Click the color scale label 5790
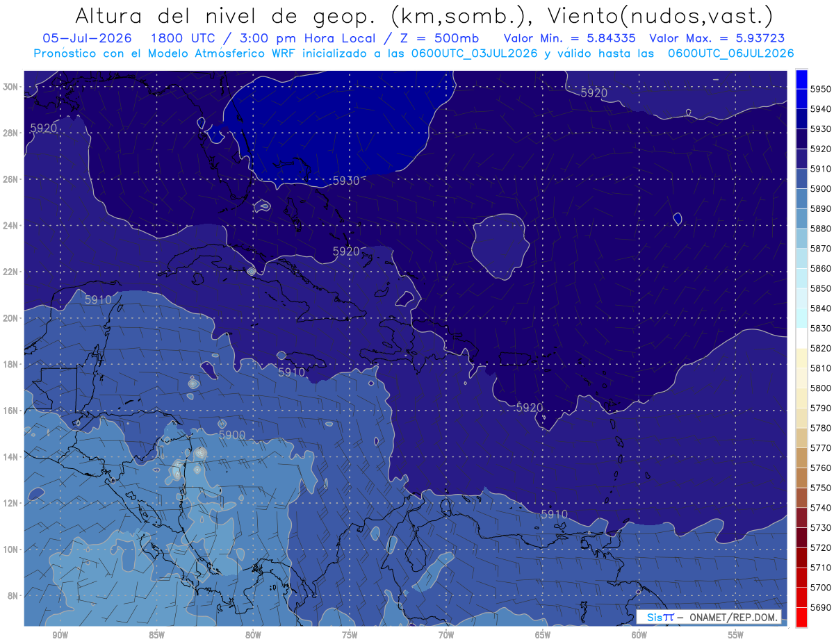The height and width of the screenshot is (644, 834). click(820, 408)
